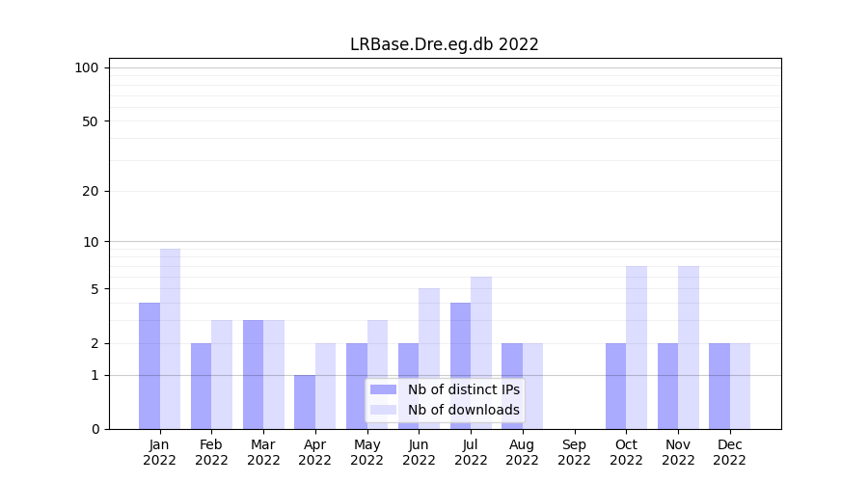
Task: Click the chart title LRBase.Dre.eg.db 2022
Action: tap(444, 44)
